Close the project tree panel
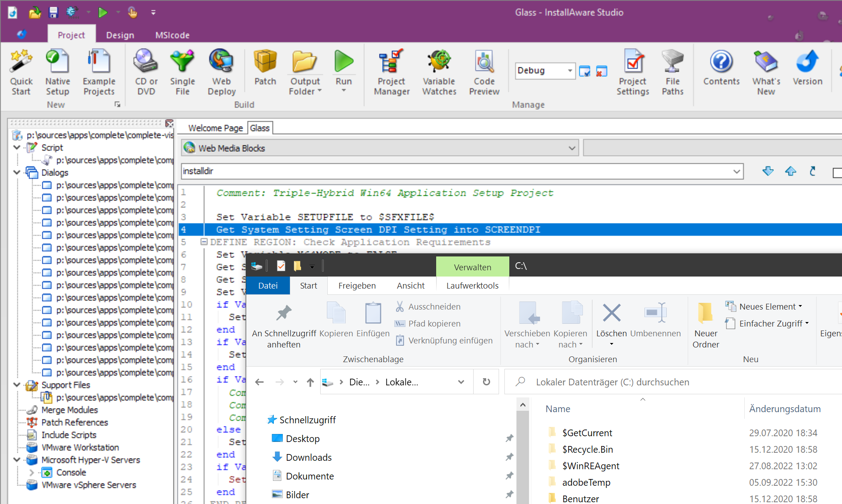 pyautogui.click(x=169, y=123)
